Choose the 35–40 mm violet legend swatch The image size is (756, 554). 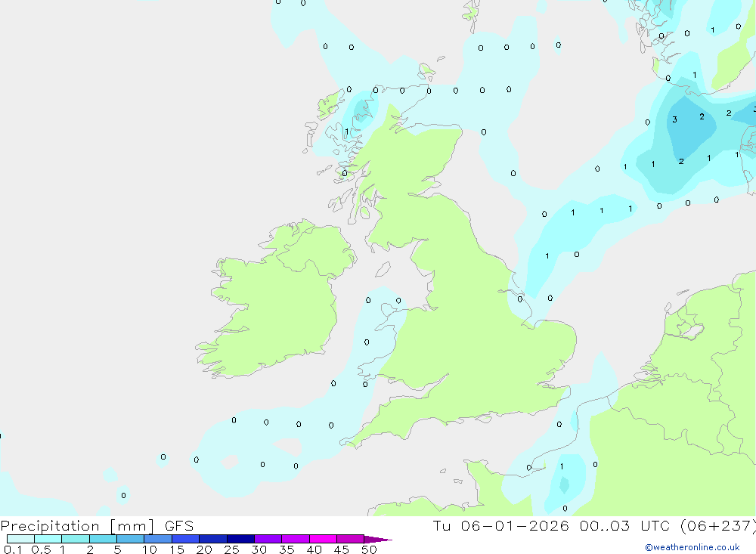coord(296,539)
